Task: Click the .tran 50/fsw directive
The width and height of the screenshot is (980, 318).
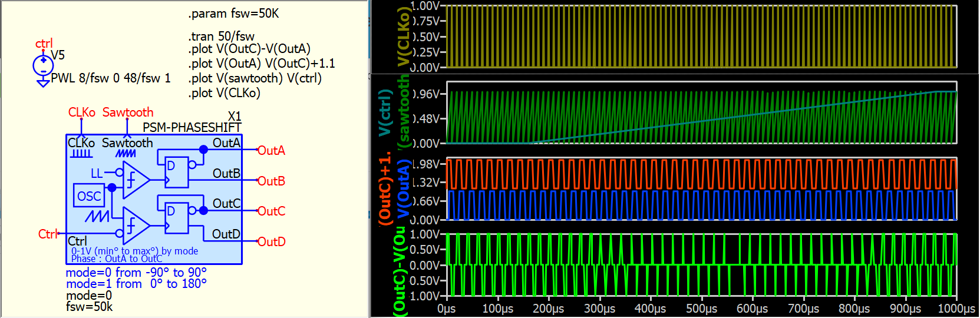Action: point(221,37)
